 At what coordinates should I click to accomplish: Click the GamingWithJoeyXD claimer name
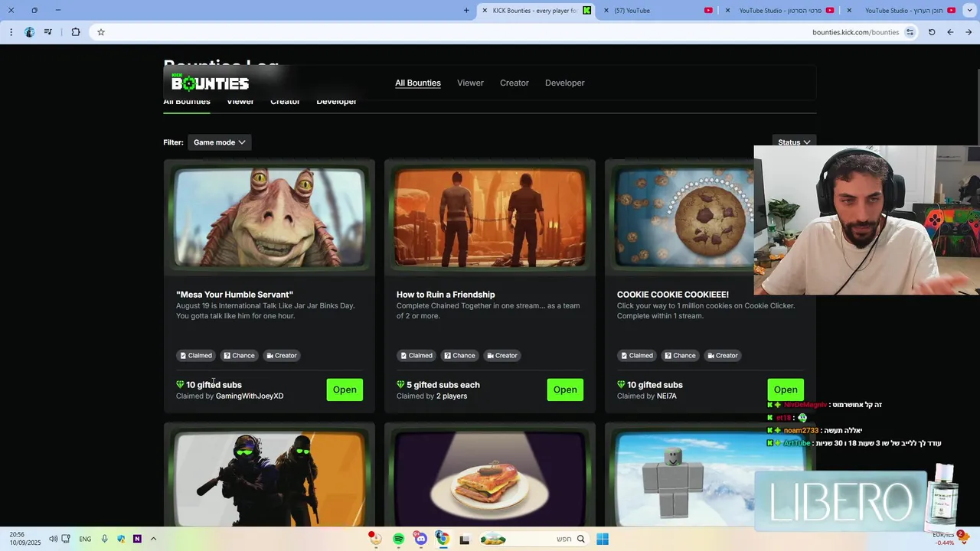tap(250, 396)
